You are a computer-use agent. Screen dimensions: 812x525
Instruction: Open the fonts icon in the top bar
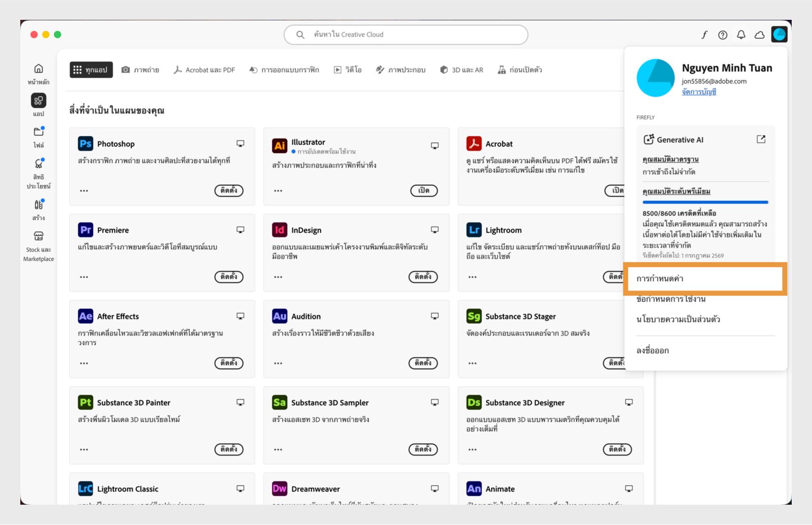704,35
